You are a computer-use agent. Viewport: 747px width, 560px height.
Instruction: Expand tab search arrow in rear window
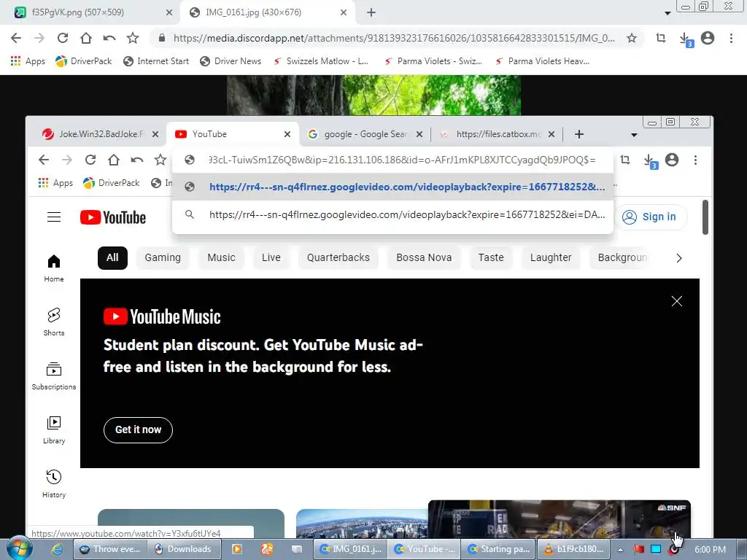coord(668,13)
